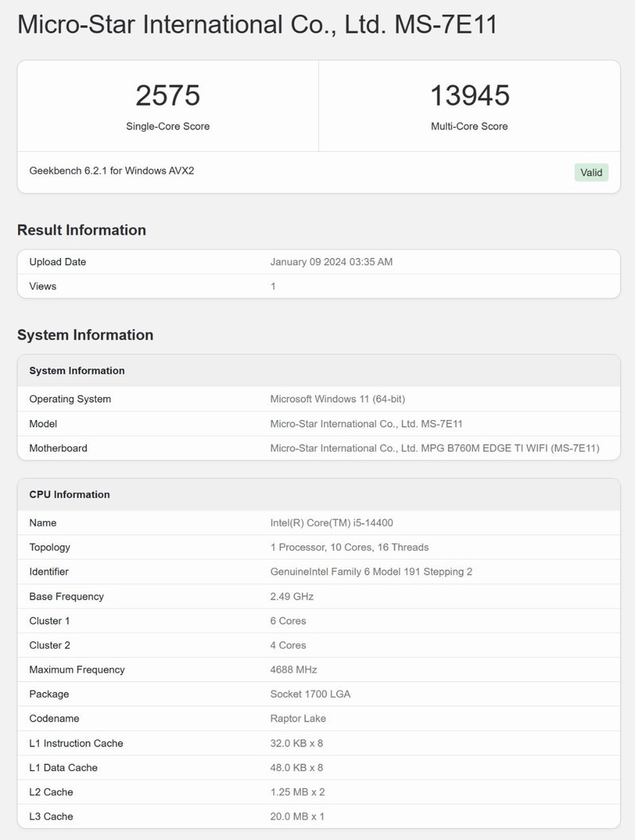Click the Result Information heading

pyautogui.click(x=82, y=230)
